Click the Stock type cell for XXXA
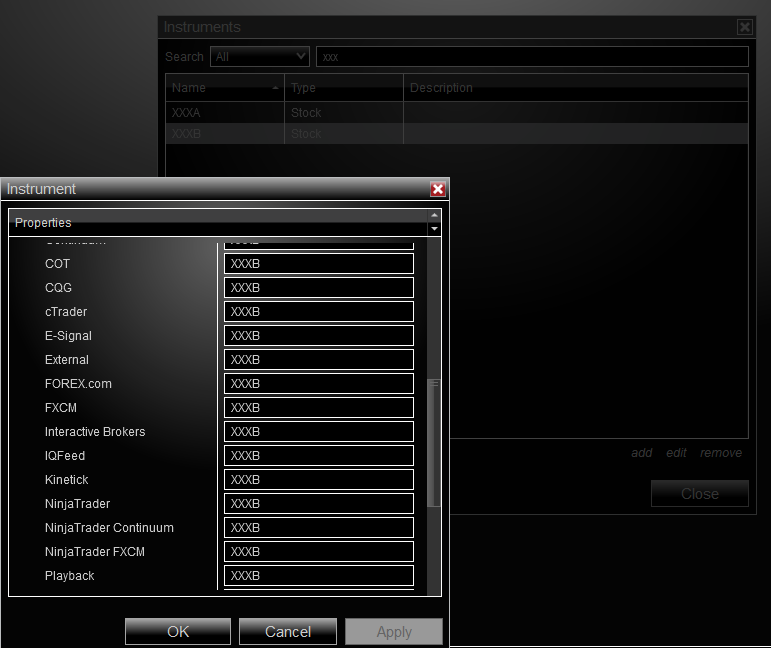Viewport: 771px width, 648px height. click(x=344, y=113)
